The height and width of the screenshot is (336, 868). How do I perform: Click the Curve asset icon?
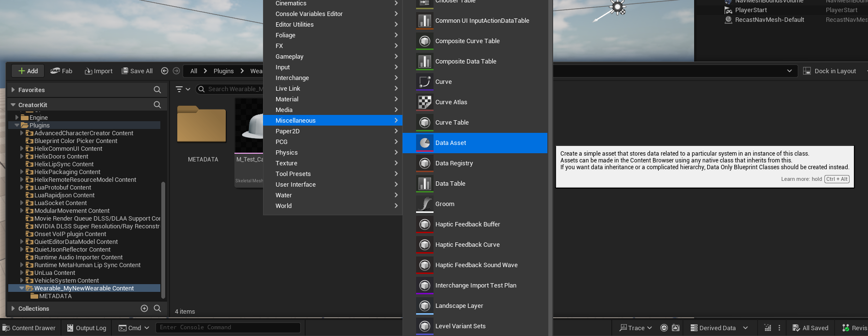425,81
